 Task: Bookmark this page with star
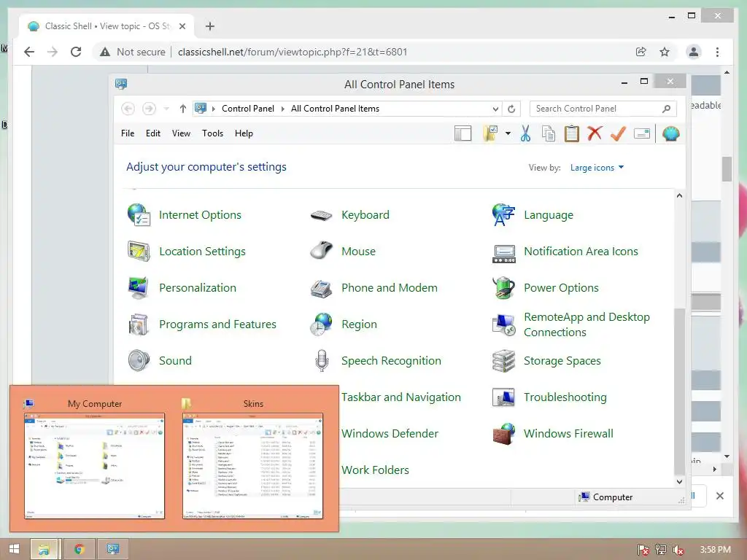tap(664, 52)
